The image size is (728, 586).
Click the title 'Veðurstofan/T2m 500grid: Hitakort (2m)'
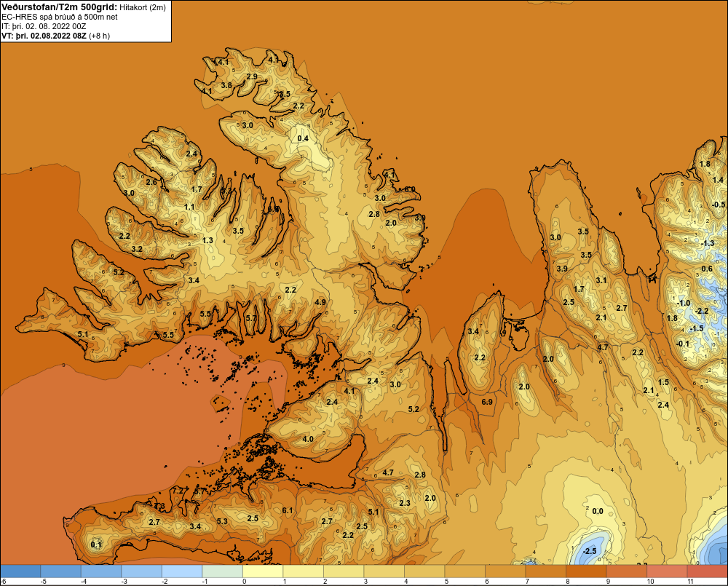coord(84,7)
